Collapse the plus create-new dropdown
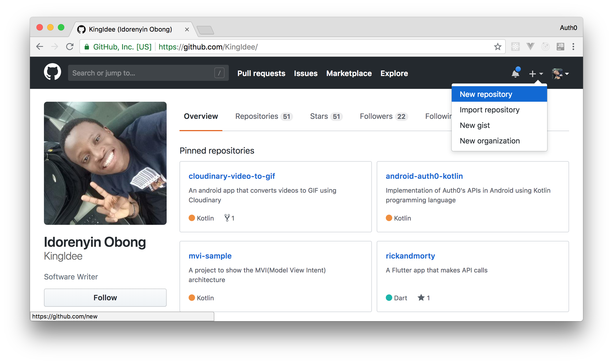The image size is (613, 364). [x=536, y=74]
